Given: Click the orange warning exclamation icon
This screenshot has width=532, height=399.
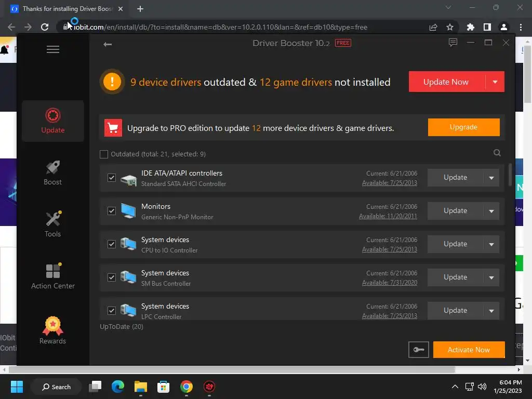Looking at the screenshot, I should click(x=112, y=82).
